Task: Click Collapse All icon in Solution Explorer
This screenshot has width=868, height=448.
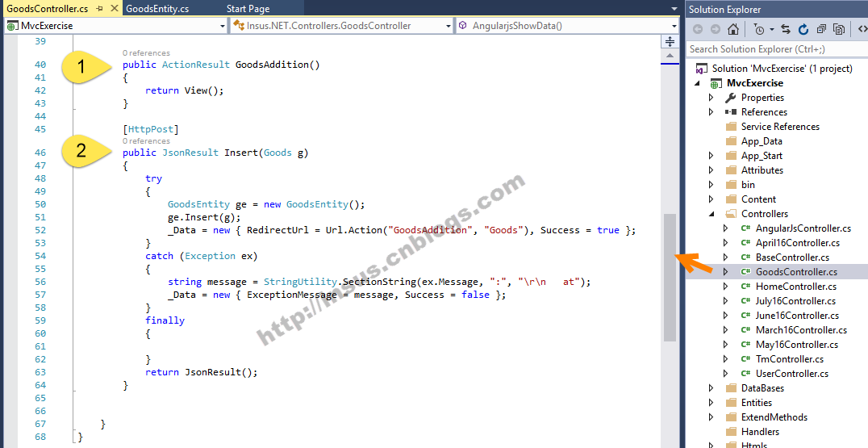Action: click(821, 29)
